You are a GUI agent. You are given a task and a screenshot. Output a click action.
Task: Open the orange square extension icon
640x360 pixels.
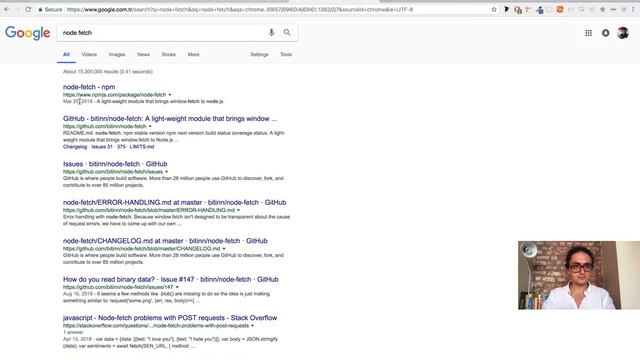coord(560,9)
